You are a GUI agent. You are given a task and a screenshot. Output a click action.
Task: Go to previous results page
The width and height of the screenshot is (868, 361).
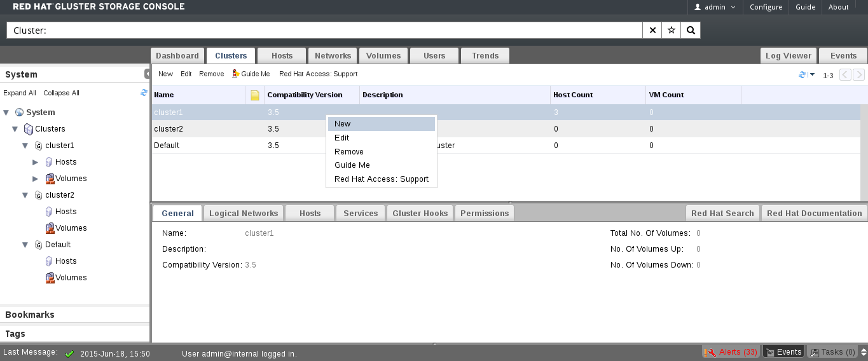tap(846, 75)
